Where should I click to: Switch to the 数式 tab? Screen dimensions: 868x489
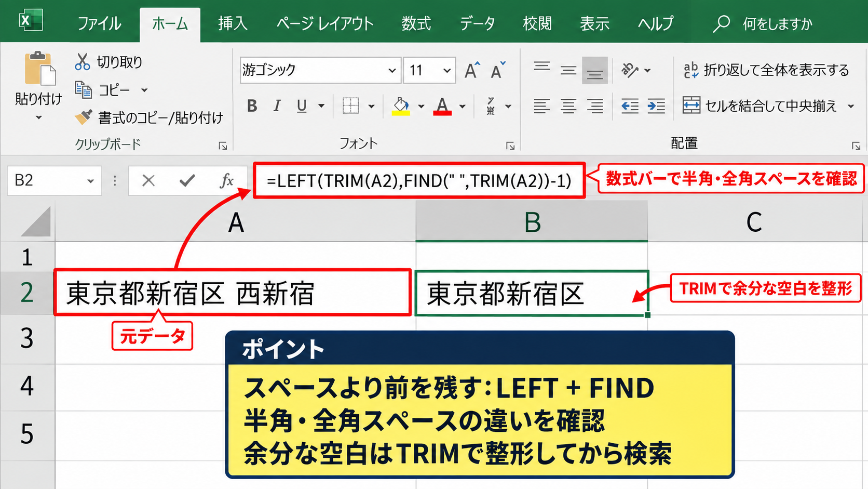point(416,23)
